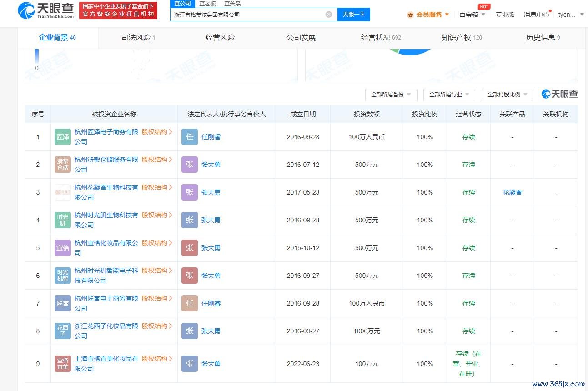Click the 花西子 company logo badge
588x391 pixels.
[x=63, y=331]
